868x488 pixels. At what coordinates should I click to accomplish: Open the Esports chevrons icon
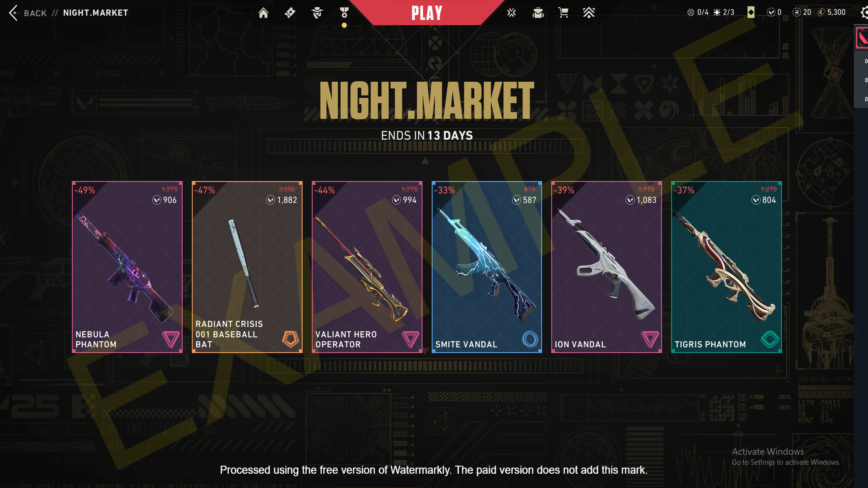click(x=589, y=13)
